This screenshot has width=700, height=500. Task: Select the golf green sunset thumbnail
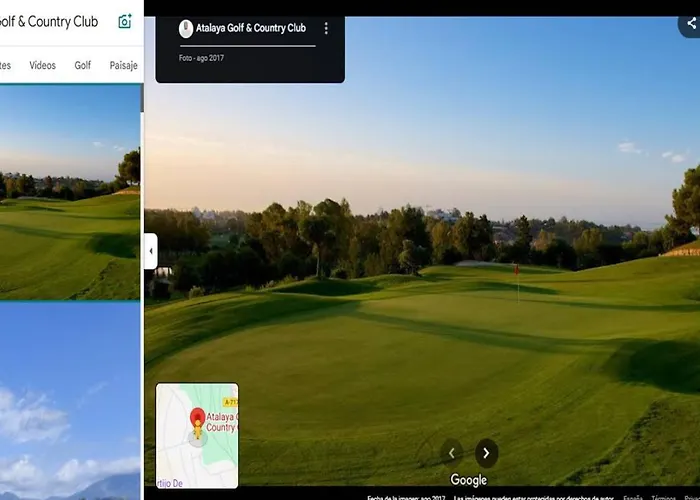tap(69, 192)
